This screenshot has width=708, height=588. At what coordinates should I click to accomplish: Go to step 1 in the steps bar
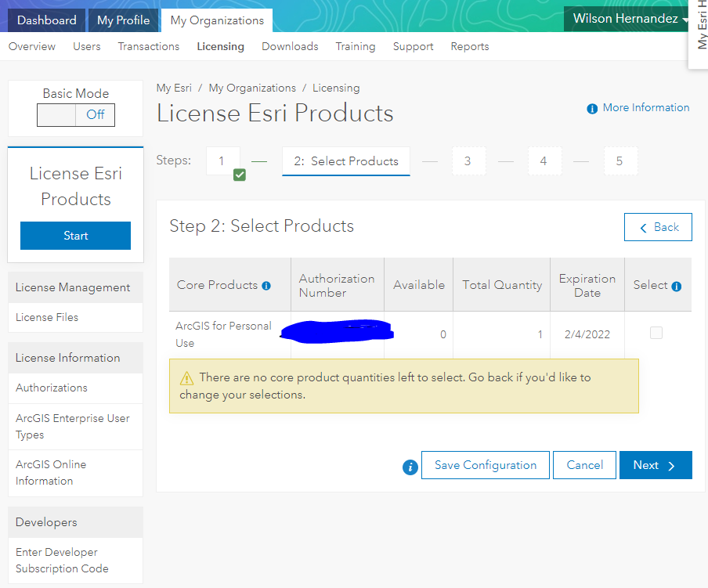[x=223, y=161]
